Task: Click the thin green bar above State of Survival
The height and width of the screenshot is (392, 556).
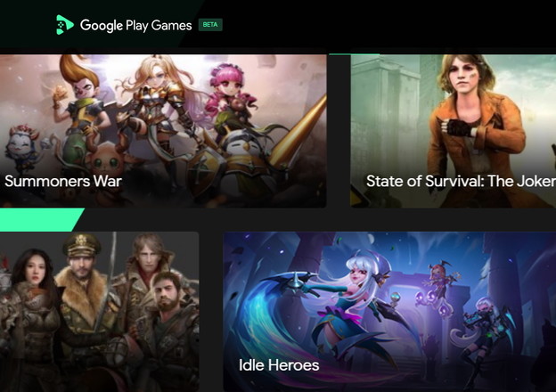Action: [354, 54]
